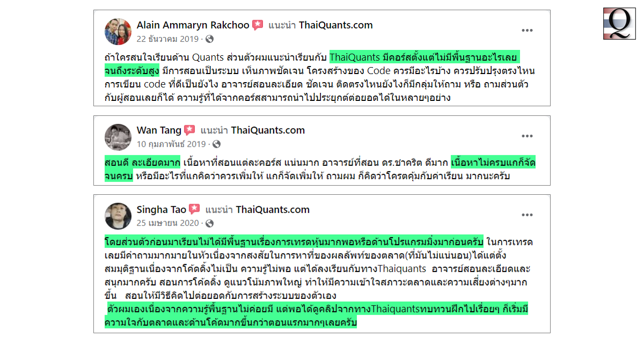The height and width of the screenshot is (337, 644).
Task: Open Singha Tao's profile picture
Action: 118,216
